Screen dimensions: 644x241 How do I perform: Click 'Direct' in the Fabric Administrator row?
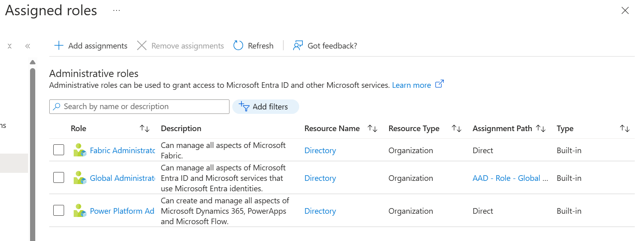[x=483, y=150]
